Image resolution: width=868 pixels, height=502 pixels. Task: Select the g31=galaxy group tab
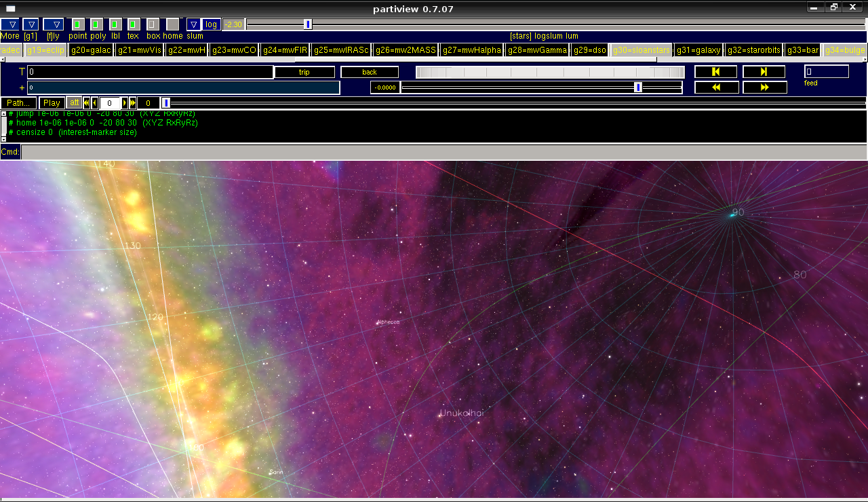pyautogui.click(x=698, y=50)
